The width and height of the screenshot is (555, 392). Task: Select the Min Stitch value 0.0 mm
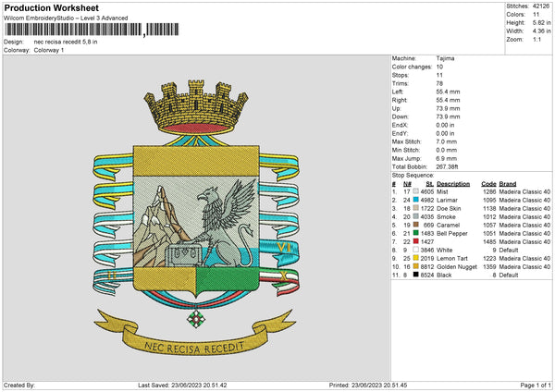tap(447, 150)
